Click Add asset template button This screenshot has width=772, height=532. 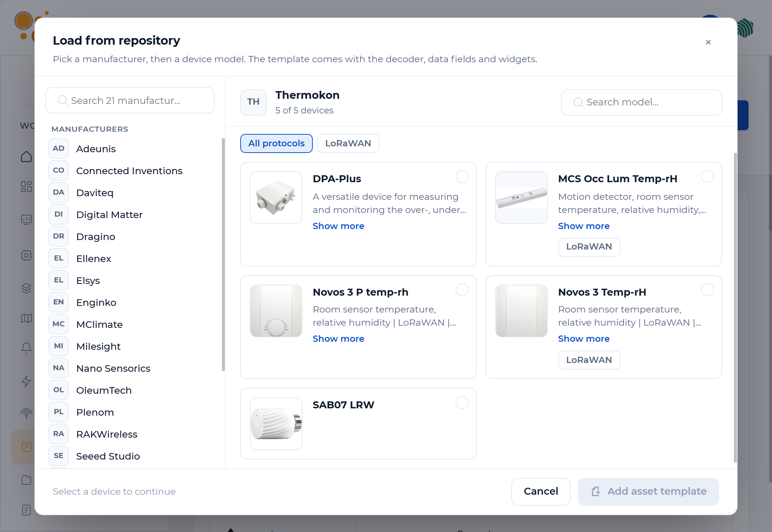(x=649, y=491)
